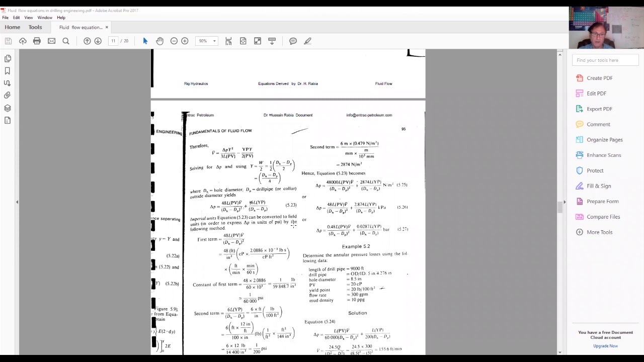Switch to full screen mode icon
Viewport: 644px width, 362px height.
coord(258,41)
